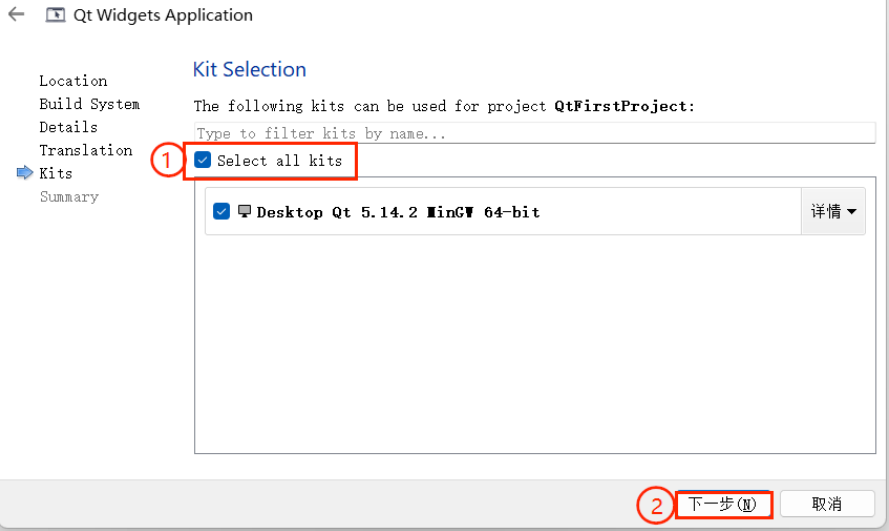Image resolution: width=889 pixels, height=531 pixels.
Task: Click the Select all kits label text
Action: 280,161
